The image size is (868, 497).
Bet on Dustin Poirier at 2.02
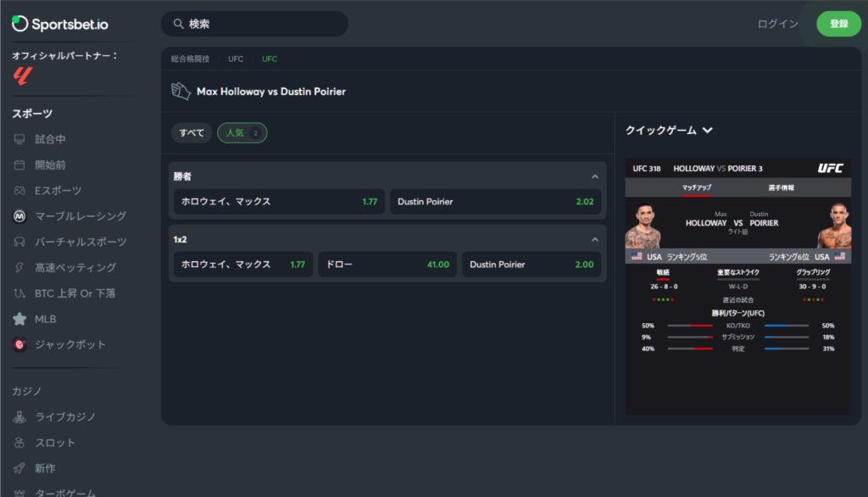coord(495,202)
